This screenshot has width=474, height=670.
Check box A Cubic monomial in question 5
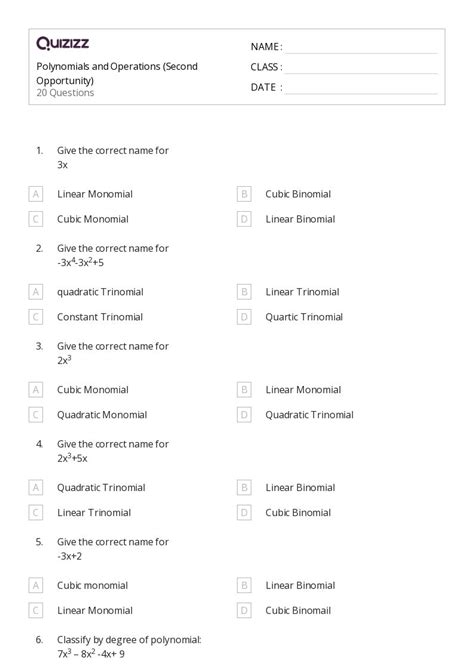(x=36, y=585)
